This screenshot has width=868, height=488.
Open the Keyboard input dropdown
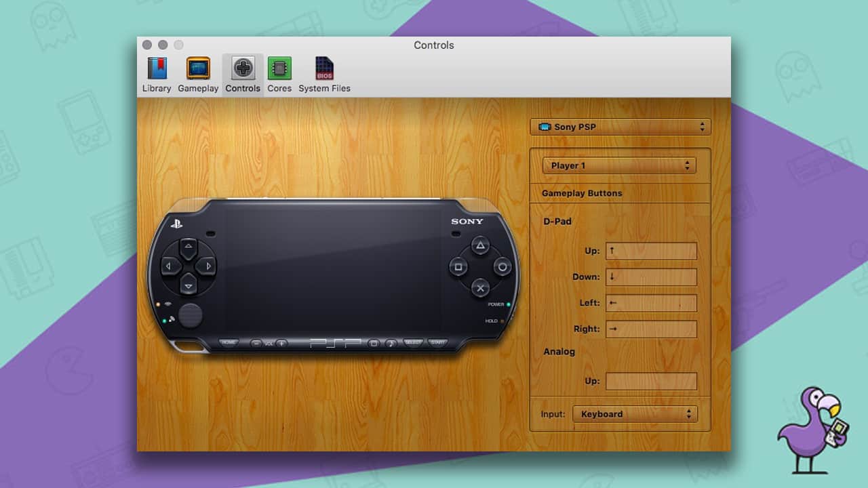[635, 414]
